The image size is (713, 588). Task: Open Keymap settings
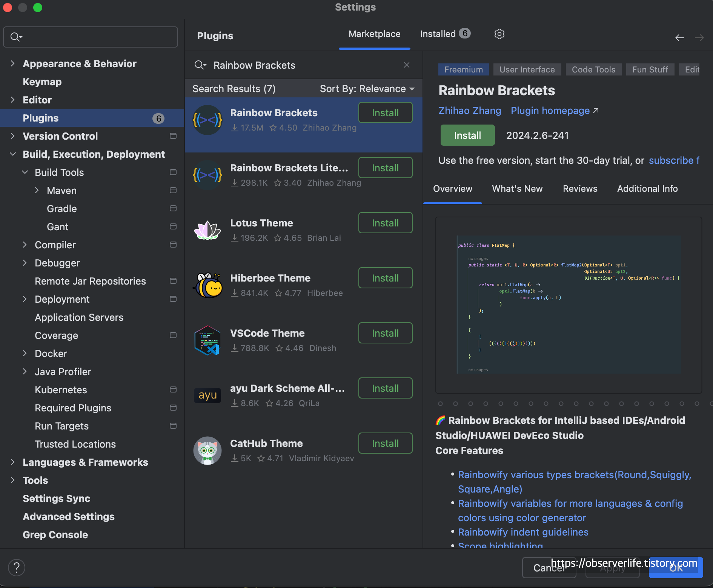(42, 82)
